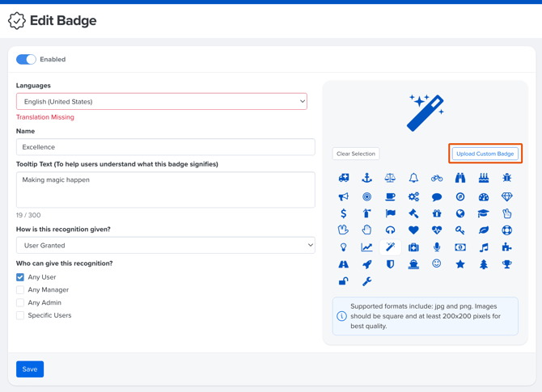
Task: Focus the badge Name input field
Action: pos(165,147)
